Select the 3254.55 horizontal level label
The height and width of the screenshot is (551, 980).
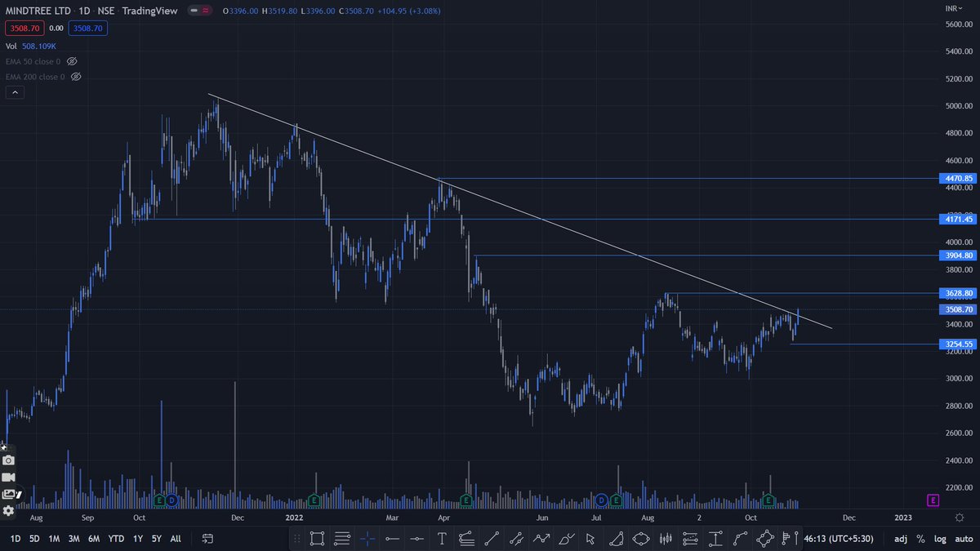(x=957, y=344)
